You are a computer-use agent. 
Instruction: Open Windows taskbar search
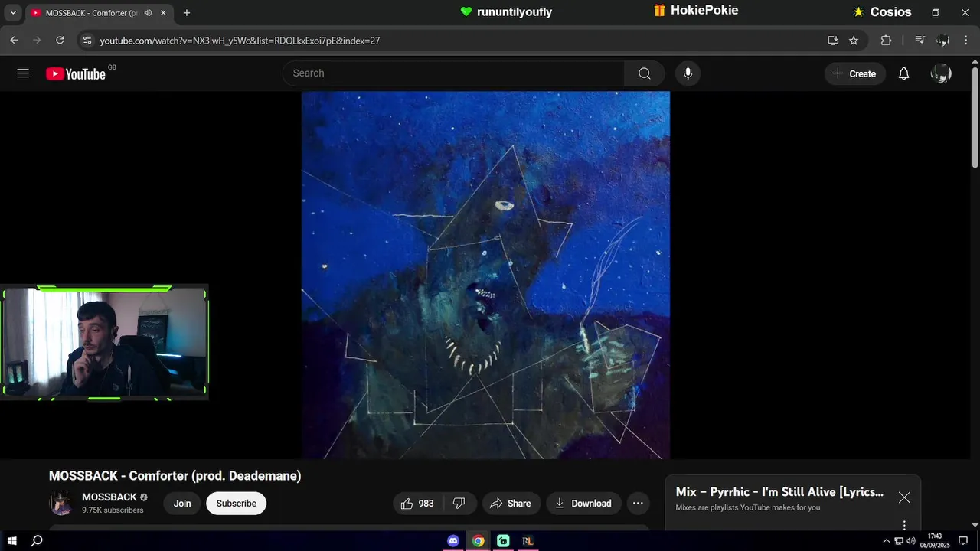[x=36, y=541]
